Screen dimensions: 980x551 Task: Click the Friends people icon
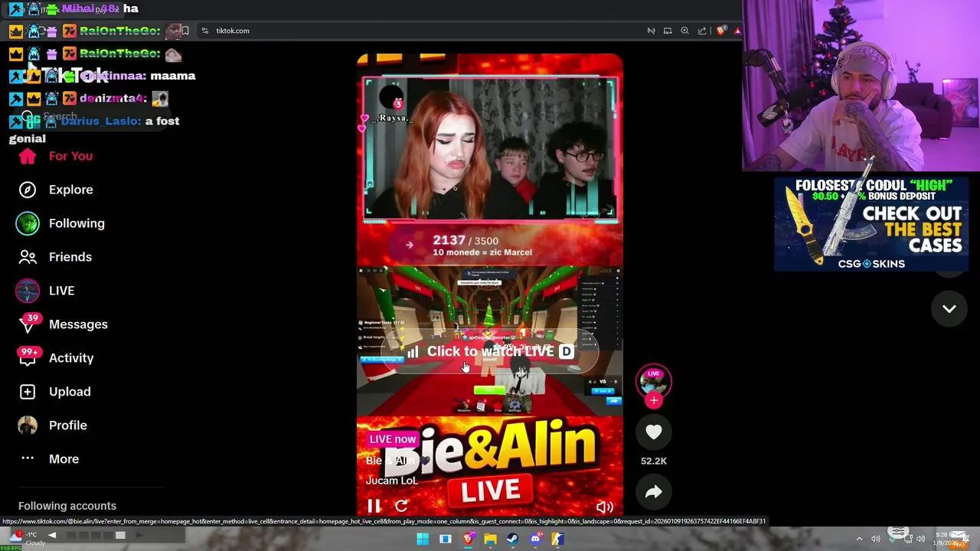click(x=28, y=257)
